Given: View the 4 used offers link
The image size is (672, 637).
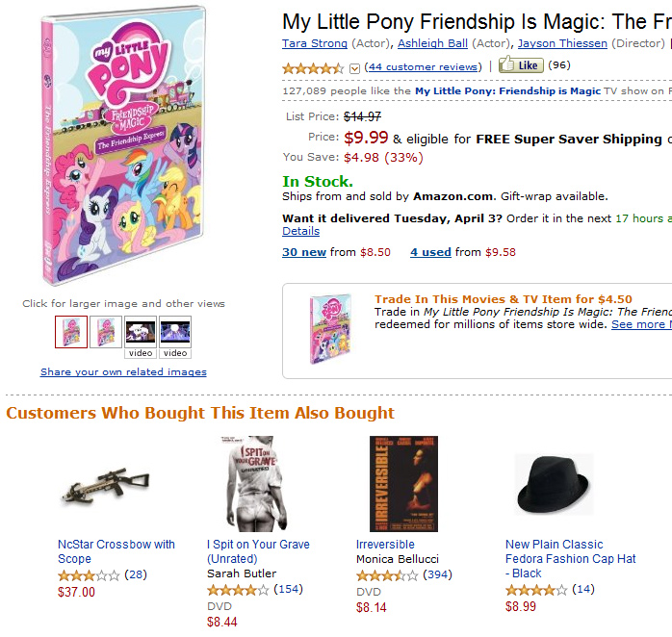Looking at the screenshot, I should 430,252.
